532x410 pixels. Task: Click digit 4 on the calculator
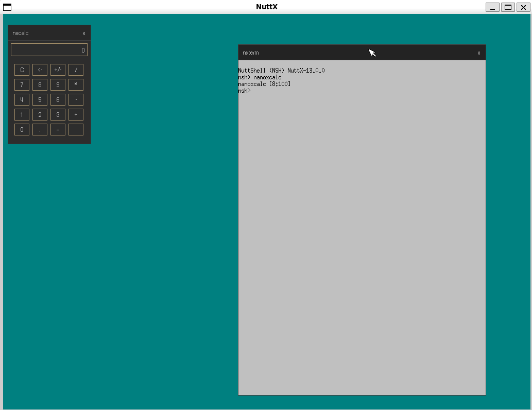(x=22, y=100)
